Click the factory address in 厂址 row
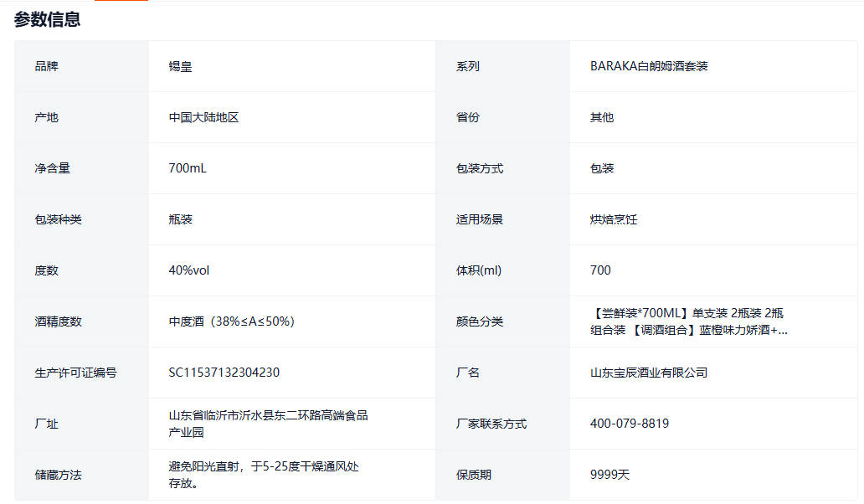Viewport: 864px width, 504px height. 268,424
